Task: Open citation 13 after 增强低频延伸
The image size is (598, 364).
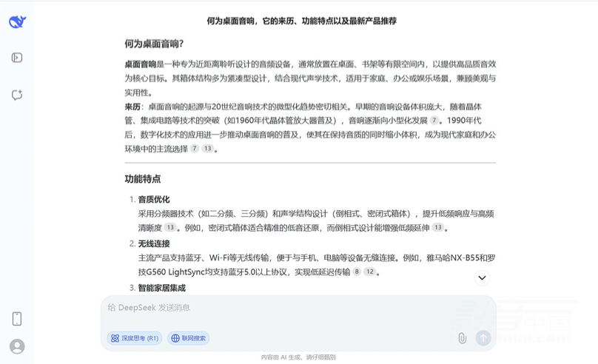Action: pyautogui.click(x=438, y=227)
